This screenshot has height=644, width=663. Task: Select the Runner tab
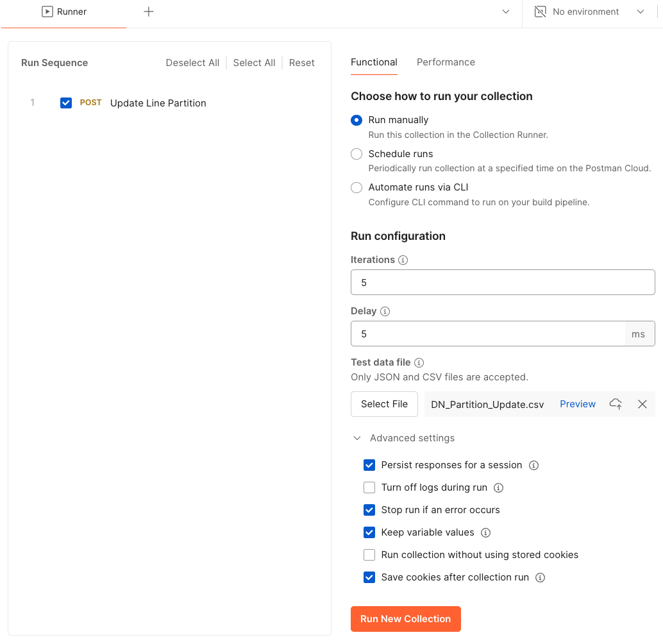pos(65,12)
